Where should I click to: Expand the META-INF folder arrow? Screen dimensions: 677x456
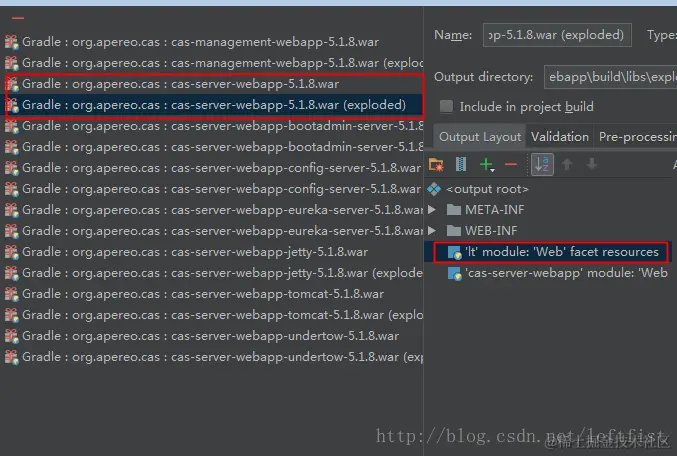pos(431,210)
